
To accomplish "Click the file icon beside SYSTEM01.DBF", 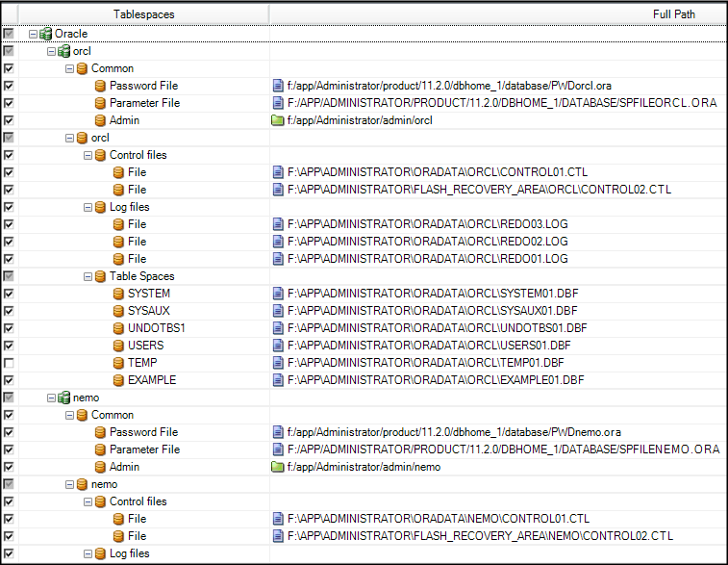I will (278, 294).
